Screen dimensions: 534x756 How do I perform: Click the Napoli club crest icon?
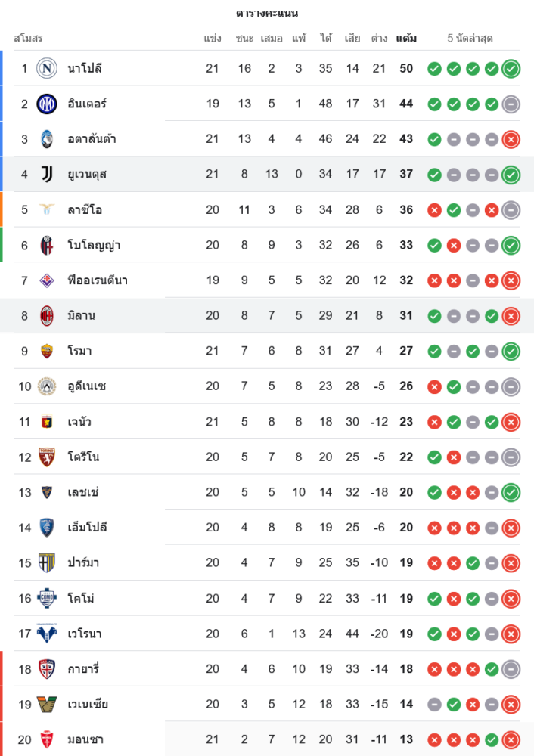tap(47, 69)
